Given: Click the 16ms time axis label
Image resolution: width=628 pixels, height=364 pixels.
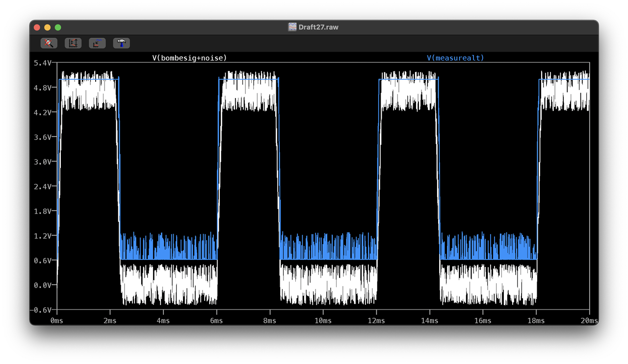Looking at the screenshot, I should (x=483, y=321).
